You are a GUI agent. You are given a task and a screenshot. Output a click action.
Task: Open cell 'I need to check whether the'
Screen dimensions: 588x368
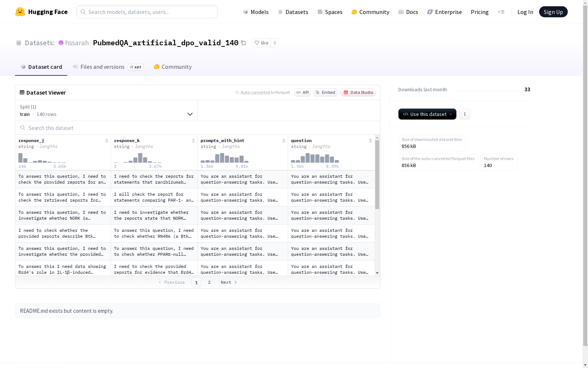[63, 233]
